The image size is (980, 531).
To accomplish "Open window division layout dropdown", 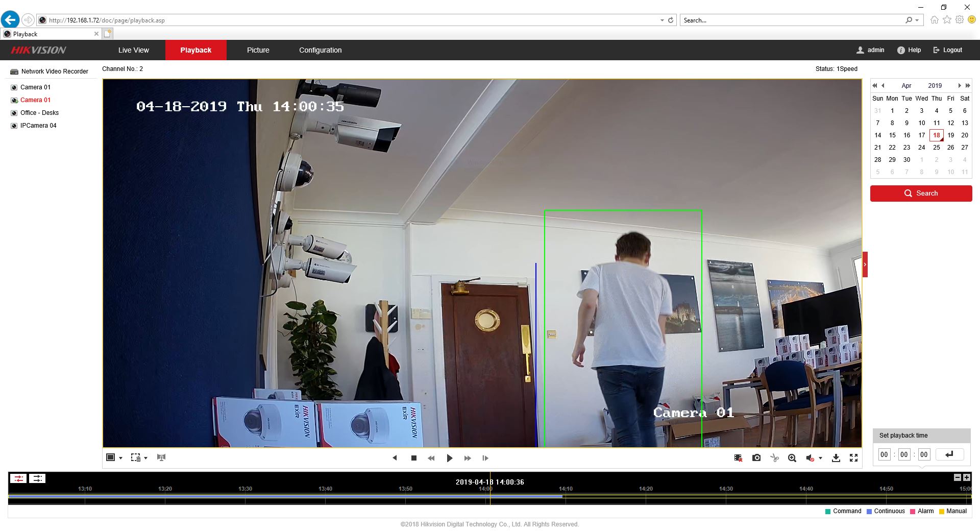I will (120, 458).
